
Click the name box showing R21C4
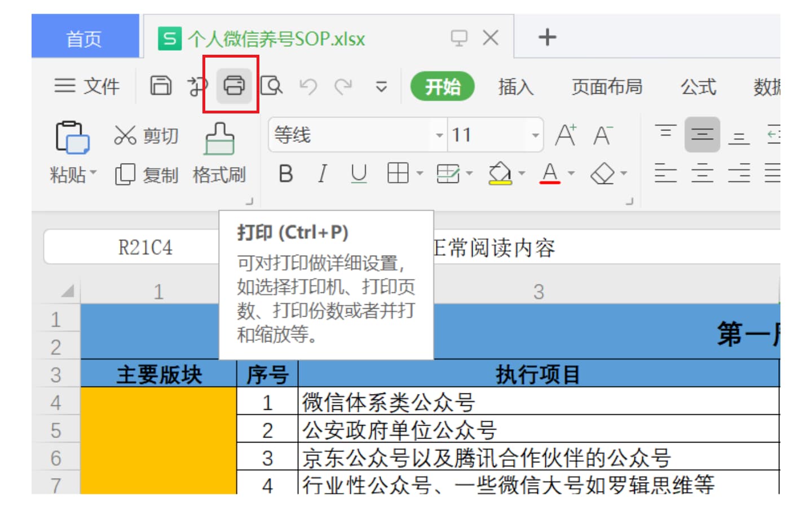coord(133,247)
